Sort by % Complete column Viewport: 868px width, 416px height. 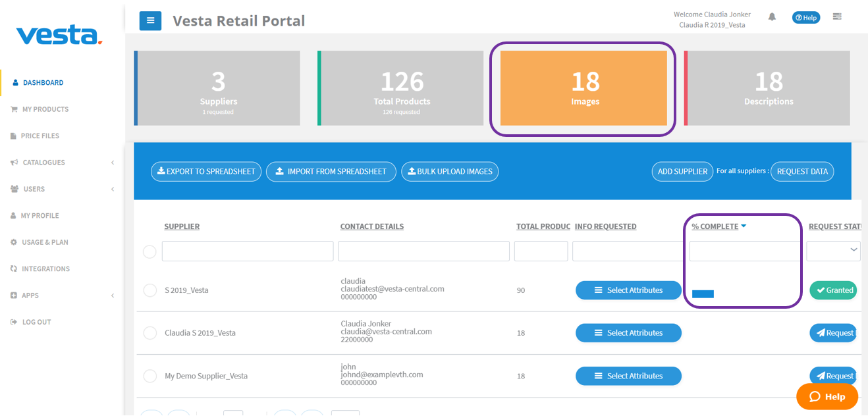pos(715,226)
